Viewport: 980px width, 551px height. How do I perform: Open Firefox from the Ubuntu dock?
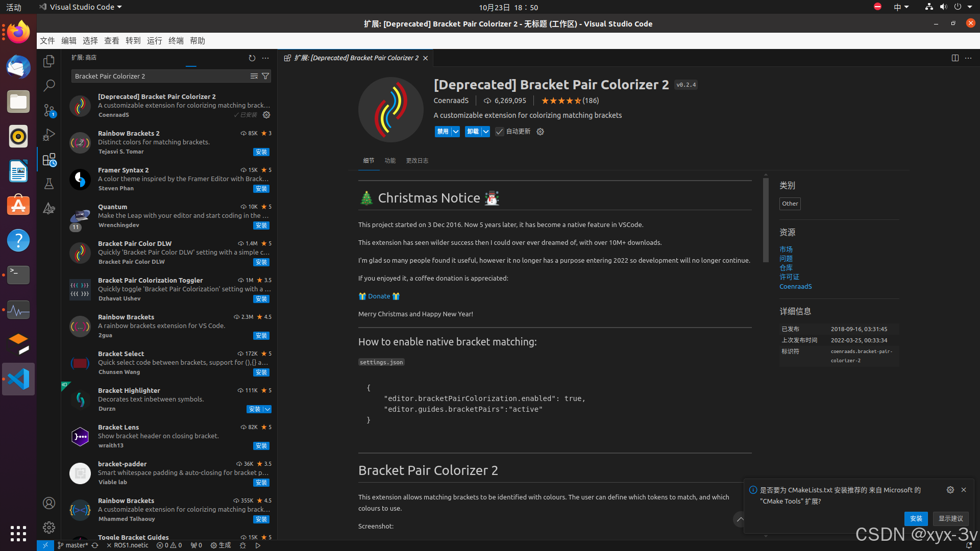(18, 32)
